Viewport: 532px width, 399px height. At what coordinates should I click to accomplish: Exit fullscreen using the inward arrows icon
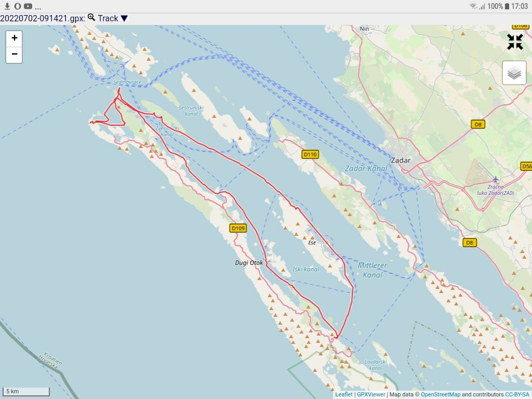point(515,42)
